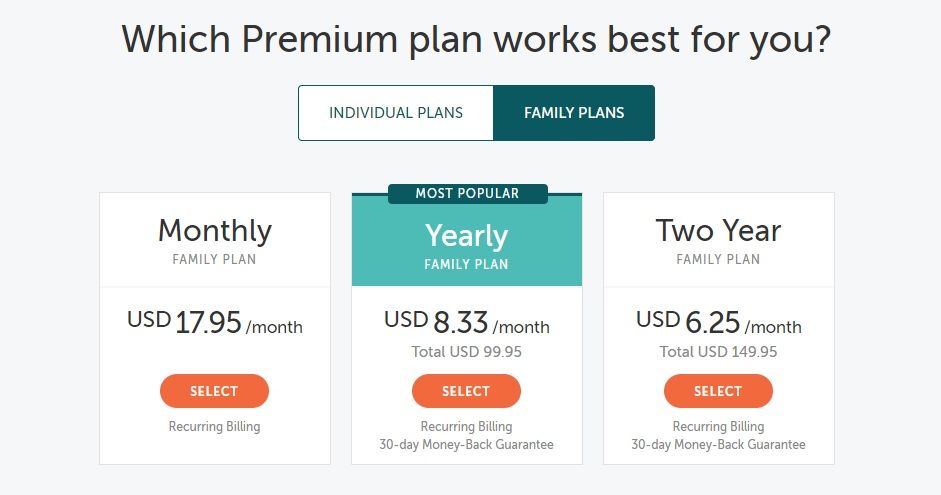Pick the Two Year plan Select button
The image size is (941, 495).
click(x=718, y=391)
